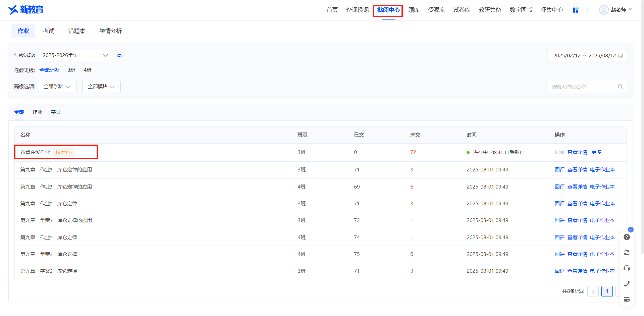This screenshot has width=644, height=316.
Task: Select 批阅中心 in top navigation
Action: (388, 10)
